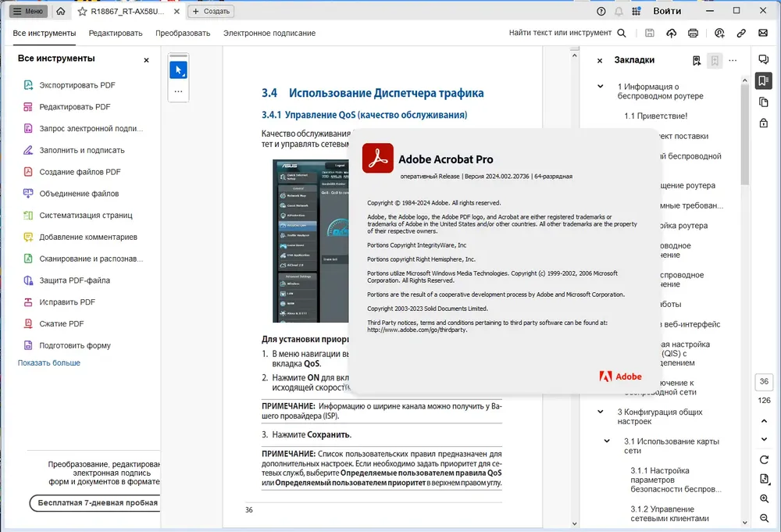Viewport: 781px width, 532px height.
Task: Toggle the star favorite on document tab
Action: coord(82,12)
